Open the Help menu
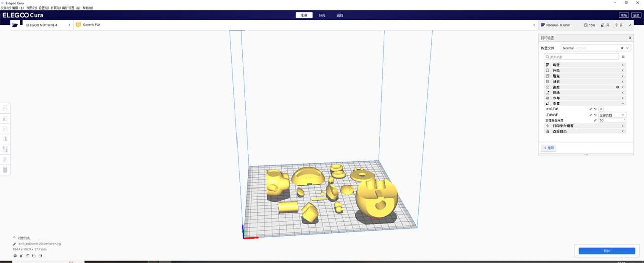This screenshot has width=644, height=263. click(x=87, y=8)
